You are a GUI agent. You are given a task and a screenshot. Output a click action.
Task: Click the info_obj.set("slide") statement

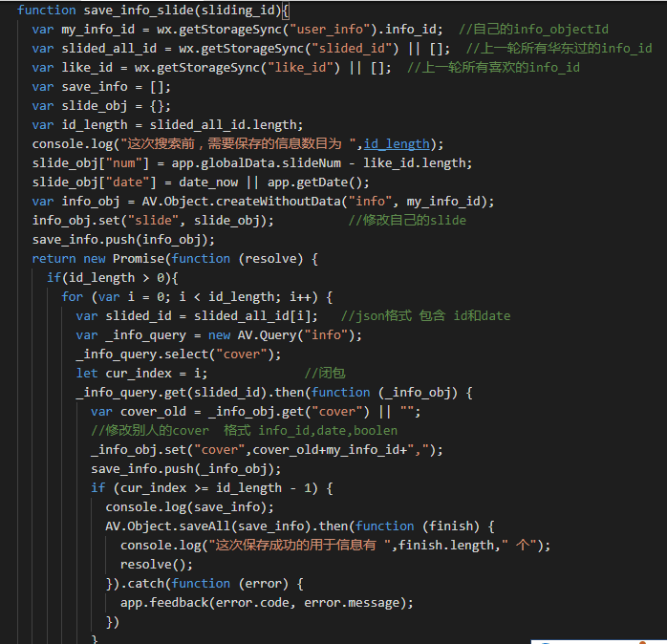pyautogui.click(x=153, y=221)
